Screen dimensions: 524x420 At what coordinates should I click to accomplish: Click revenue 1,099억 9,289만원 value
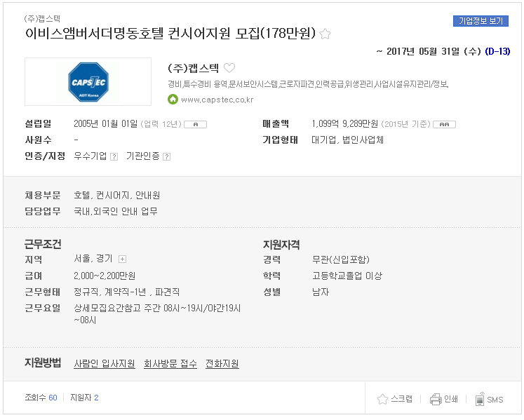click(x=345, y=124)
